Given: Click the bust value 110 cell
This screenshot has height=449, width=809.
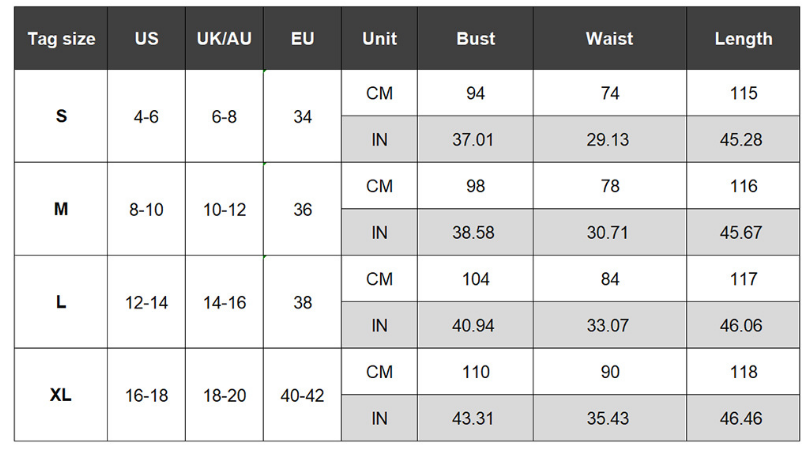Looking at the screenshot, I should point(475,372).
